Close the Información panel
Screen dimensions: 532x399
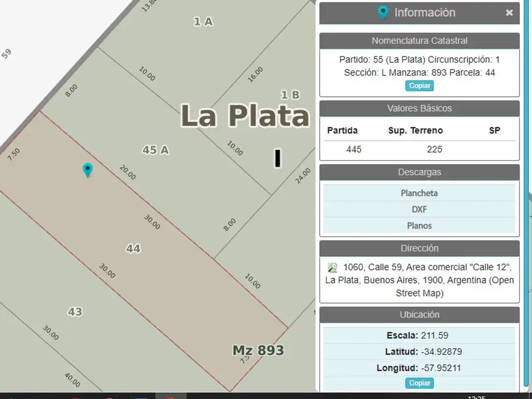coord(509,13)
